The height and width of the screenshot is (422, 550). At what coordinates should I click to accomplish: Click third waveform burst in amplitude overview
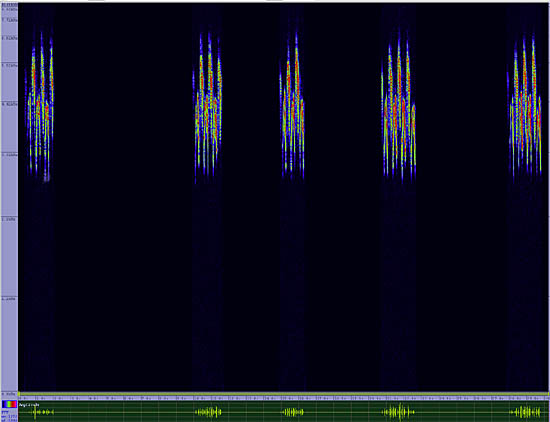(293, 412)
